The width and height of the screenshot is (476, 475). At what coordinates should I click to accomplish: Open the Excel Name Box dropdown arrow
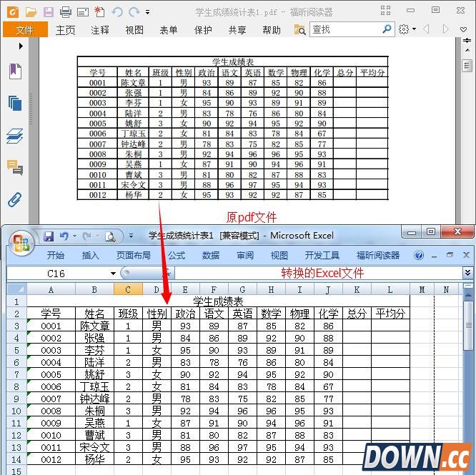click(x=113, y=274)
